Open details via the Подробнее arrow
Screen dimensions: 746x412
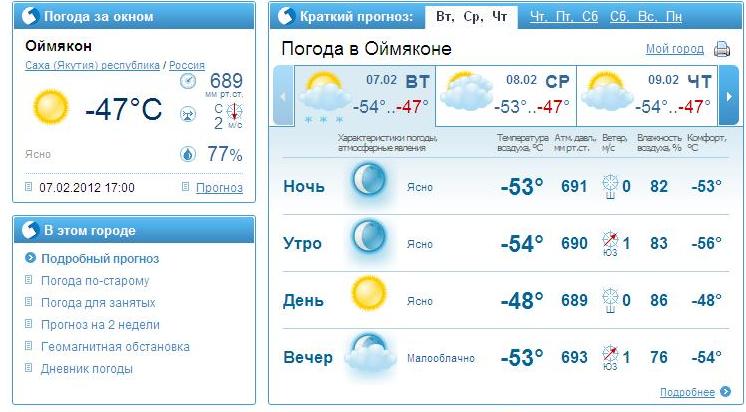[x=726, y=392]
